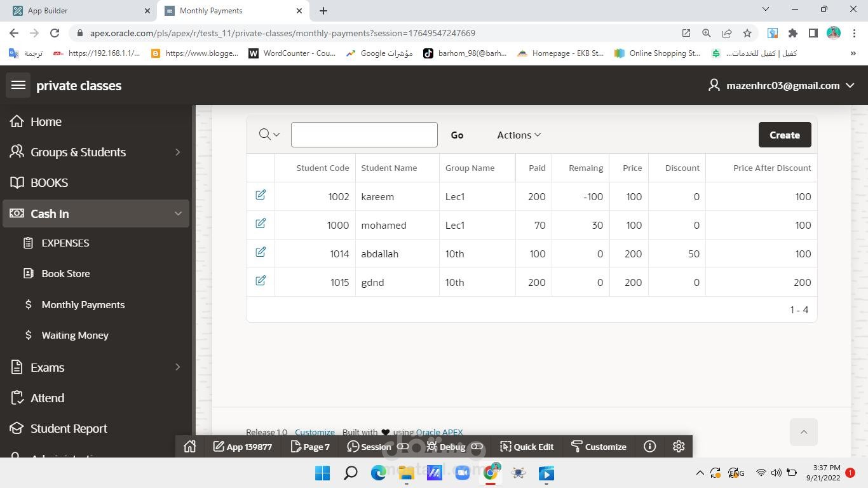Click the info icon in developer toolbar

click(649, 447)
